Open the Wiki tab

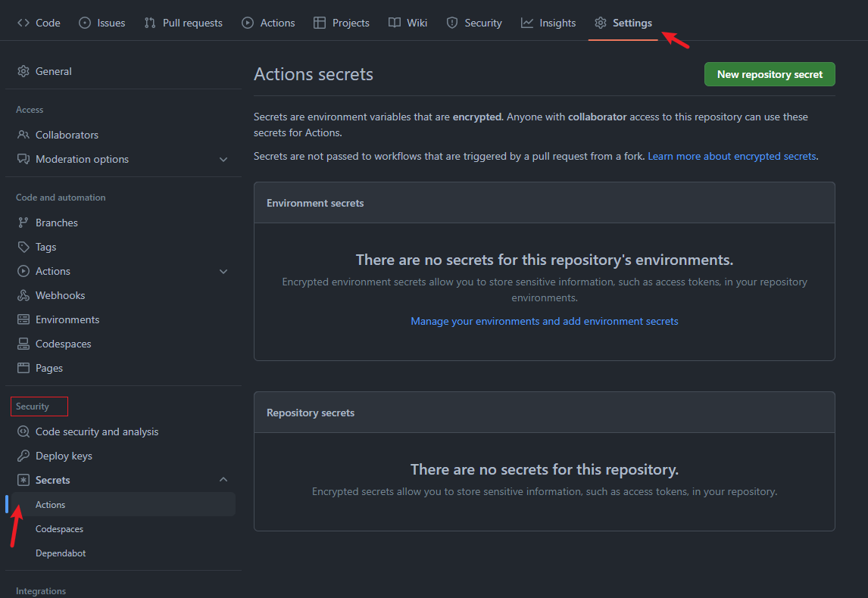(408, 23)
